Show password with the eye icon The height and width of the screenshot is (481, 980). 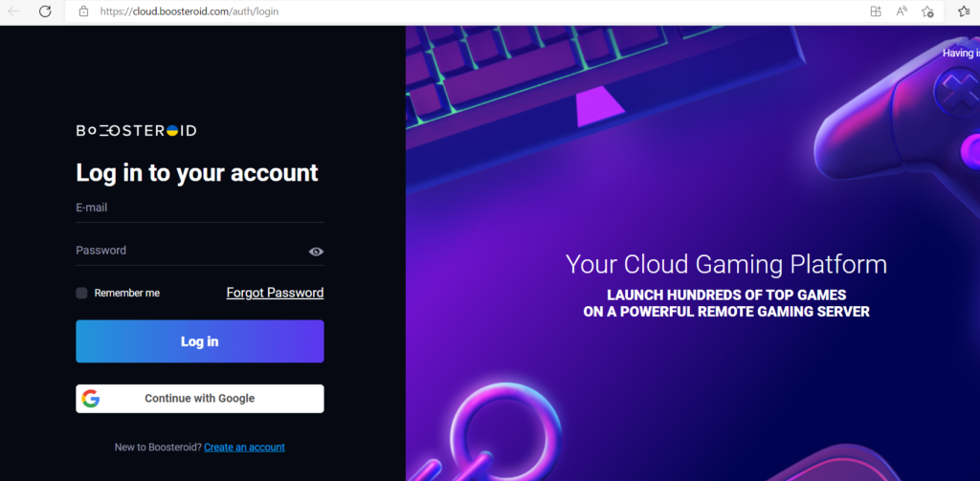coord(316,251)
